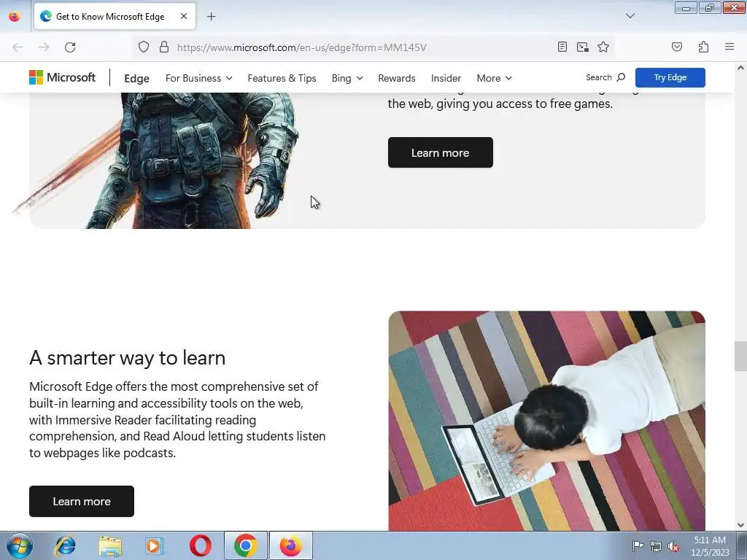Image resolution: width=747 pixels, height=560 pixels.
Task: Go forward with the forward arrow
Action: 44,47
